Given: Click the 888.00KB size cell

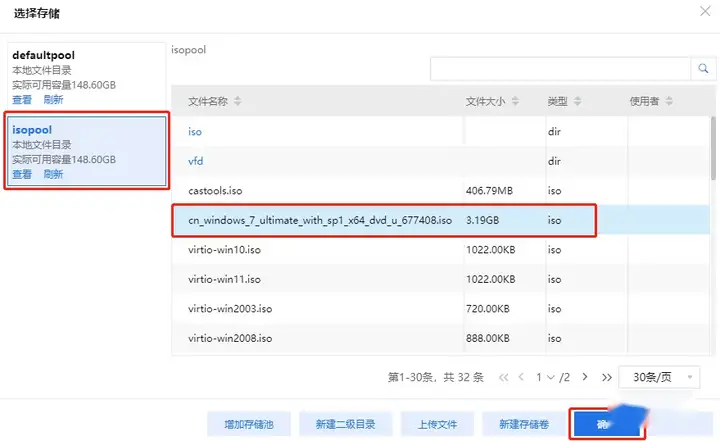Looking at the screenshot, I should tap(488, 339).
